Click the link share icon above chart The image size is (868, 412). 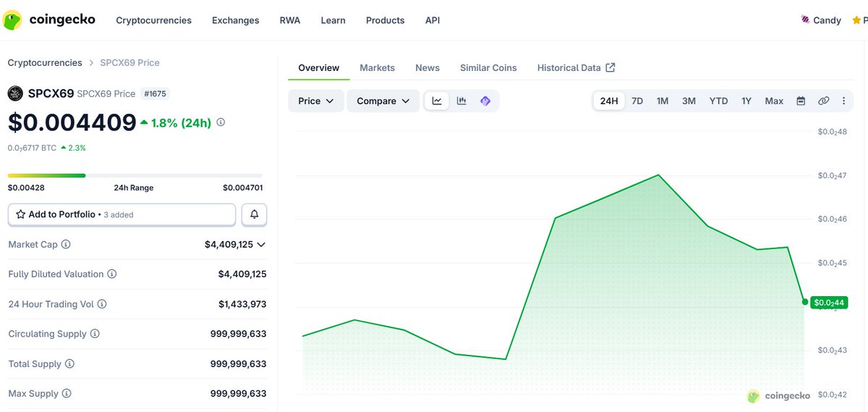click(823, 101)
